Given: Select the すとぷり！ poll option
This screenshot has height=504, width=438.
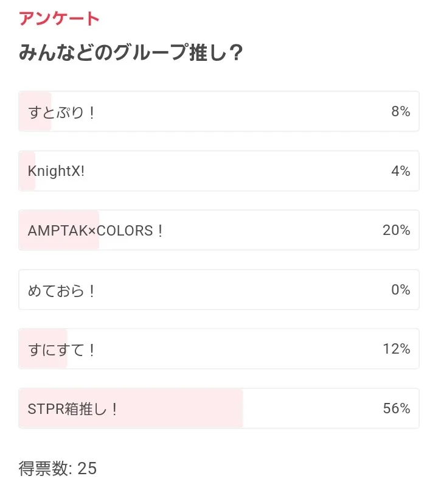Looking at the screenshot, I should pyautogui.click(x=219, y=111).
